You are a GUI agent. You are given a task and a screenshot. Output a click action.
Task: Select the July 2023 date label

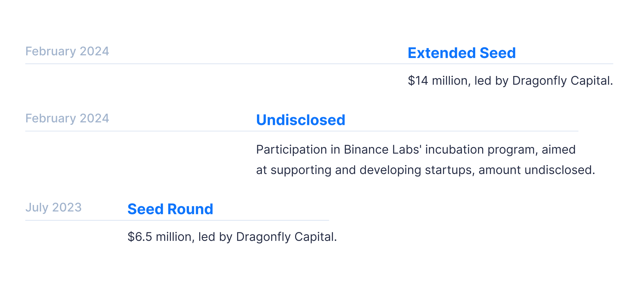click(x=53, y=208)
